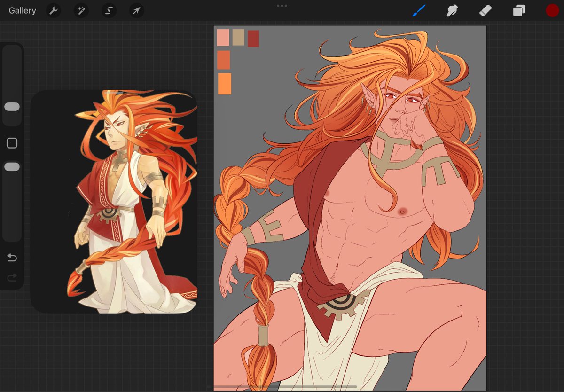This screenshot has height=392, width=564.
Task: Open the Layers panel
Action: (x=519, y=10)
